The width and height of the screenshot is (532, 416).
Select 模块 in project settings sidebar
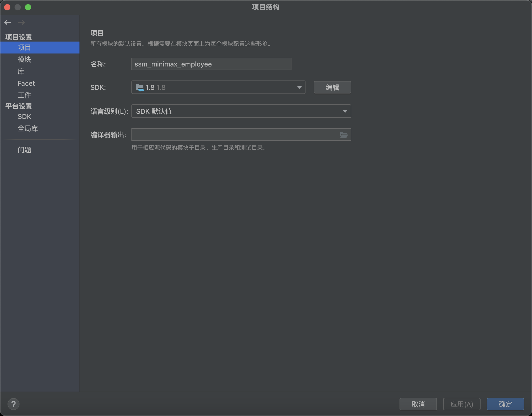tap(24, 59)
